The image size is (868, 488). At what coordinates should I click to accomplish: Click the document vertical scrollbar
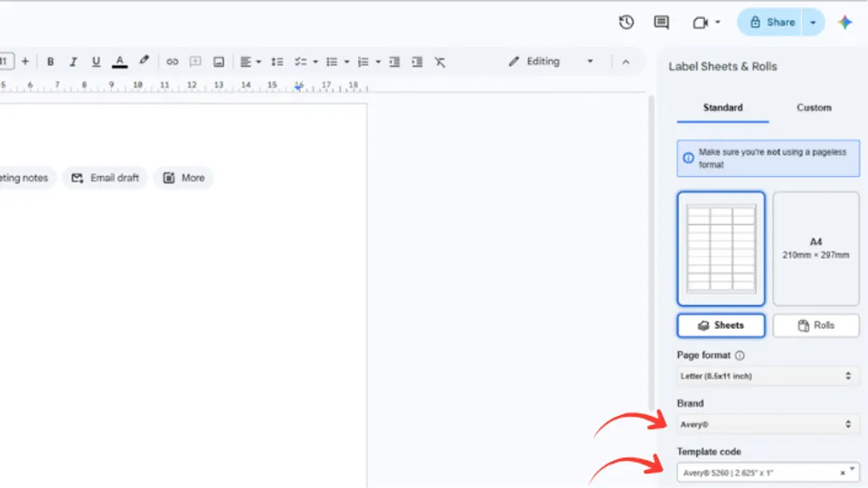[651, 252]
